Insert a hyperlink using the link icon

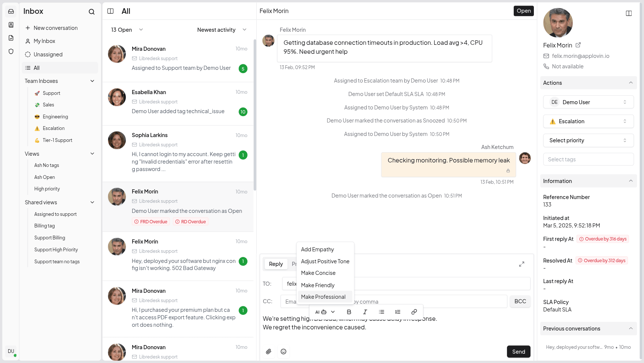point(414,311)
